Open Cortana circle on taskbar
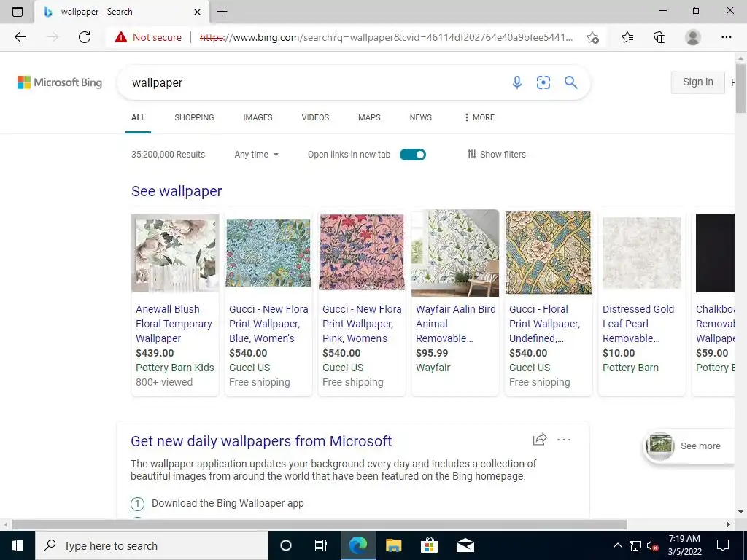Screen dimensions: 747x560 (x=286, y=545)
